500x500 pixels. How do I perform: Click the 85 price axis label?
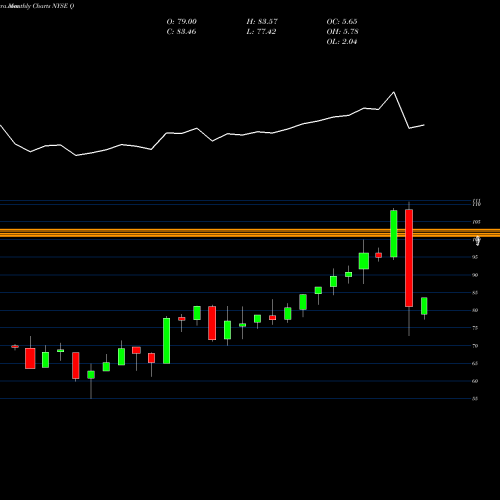(x=475, y=293)
